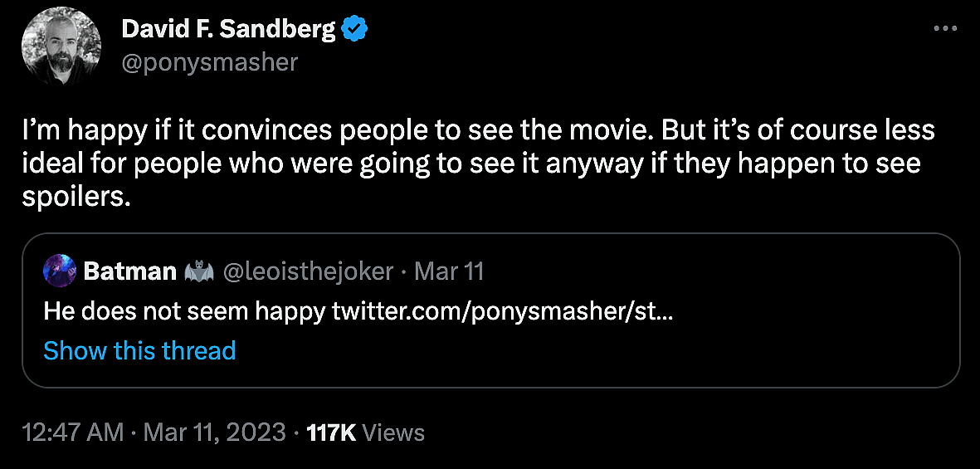The height and width of the screenshot is (469, 980).
Task: Click the blue verified badge
Action: coord(355,31)
